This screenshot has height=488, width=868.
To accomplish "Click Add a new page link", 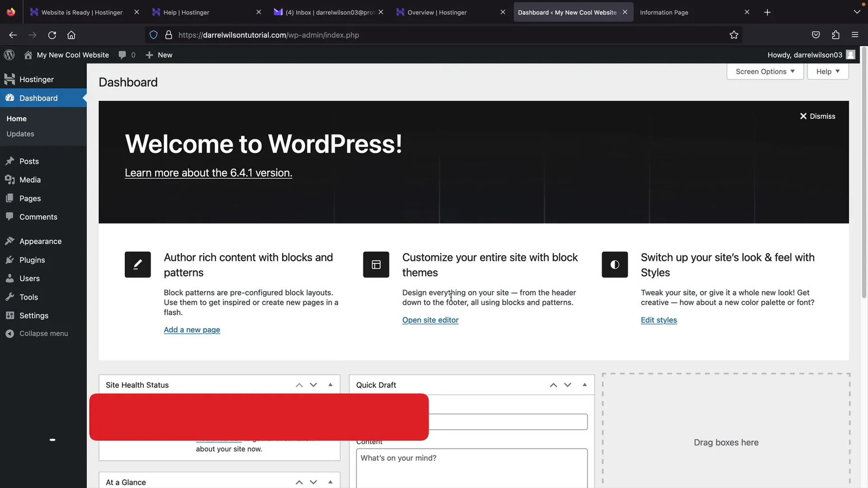I will pos(192,330).
